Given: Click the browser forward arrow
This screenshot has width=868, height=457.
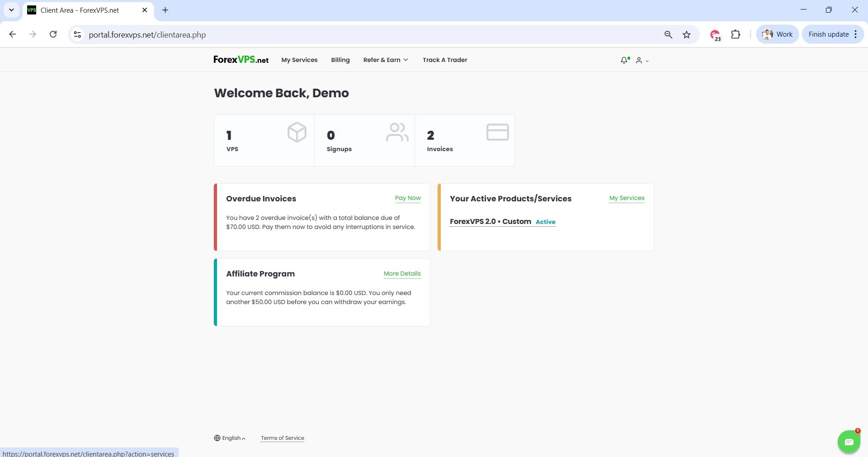Looking at the screenshot, I should click(33, 34).
